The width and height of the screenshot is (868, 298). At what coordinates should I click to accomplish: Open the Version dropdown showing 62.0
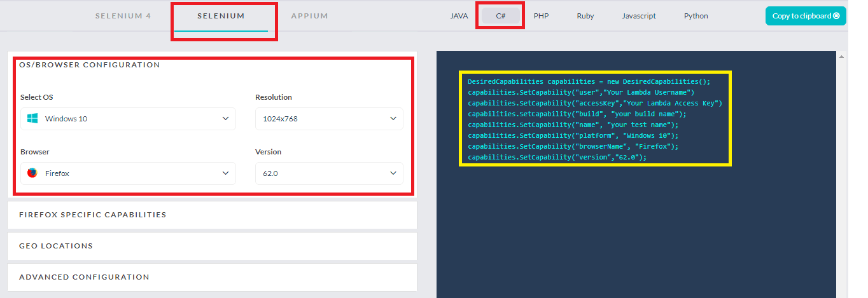tap(329, 173)
